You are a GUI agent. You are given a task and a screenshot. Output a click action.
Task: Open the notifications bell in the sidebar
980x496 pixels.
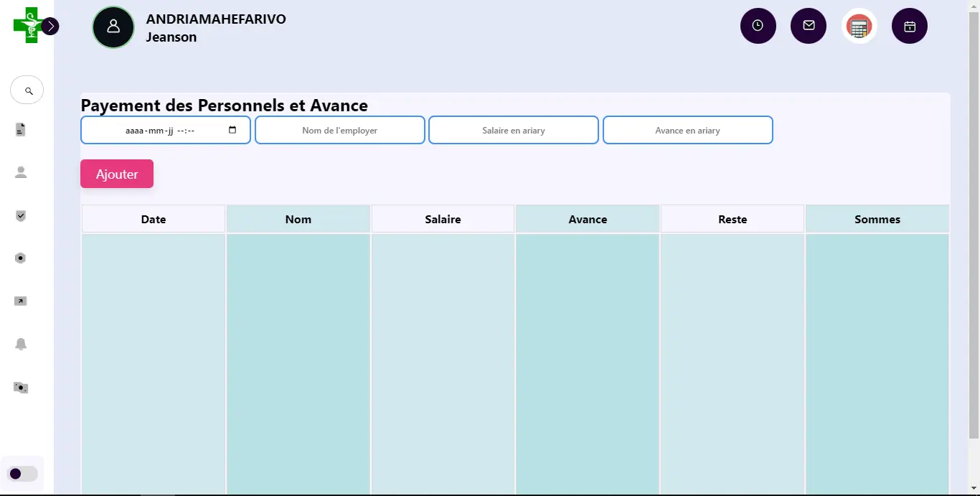(21, 345)
